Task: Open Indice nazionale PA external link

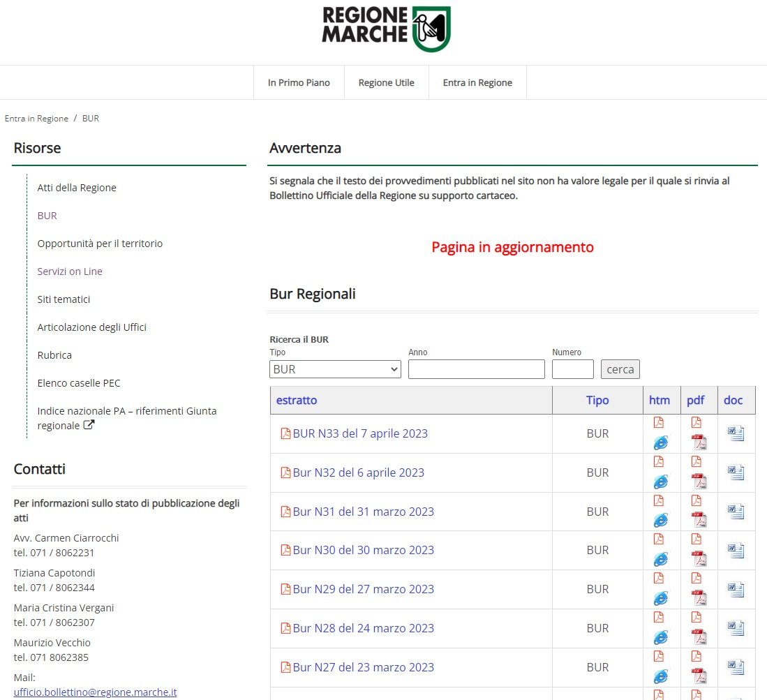Action: [x=127, y=418]
